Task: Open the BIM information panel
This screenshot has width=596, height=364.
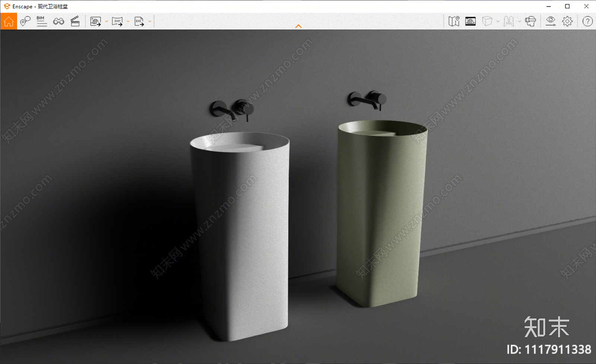Action: click(x=42, y=21)
